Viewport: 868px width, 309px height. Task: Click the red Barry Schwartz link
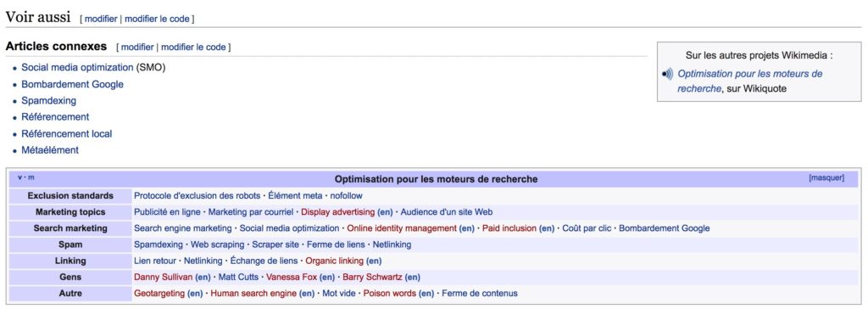[x=373, y=277]
